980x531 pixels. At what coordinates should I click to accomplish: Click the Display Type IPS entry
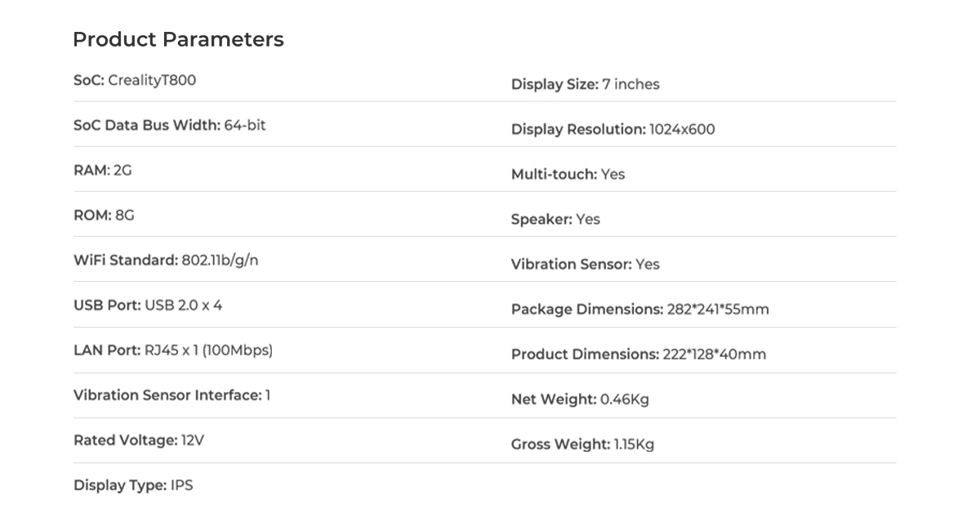coord(133,485)
